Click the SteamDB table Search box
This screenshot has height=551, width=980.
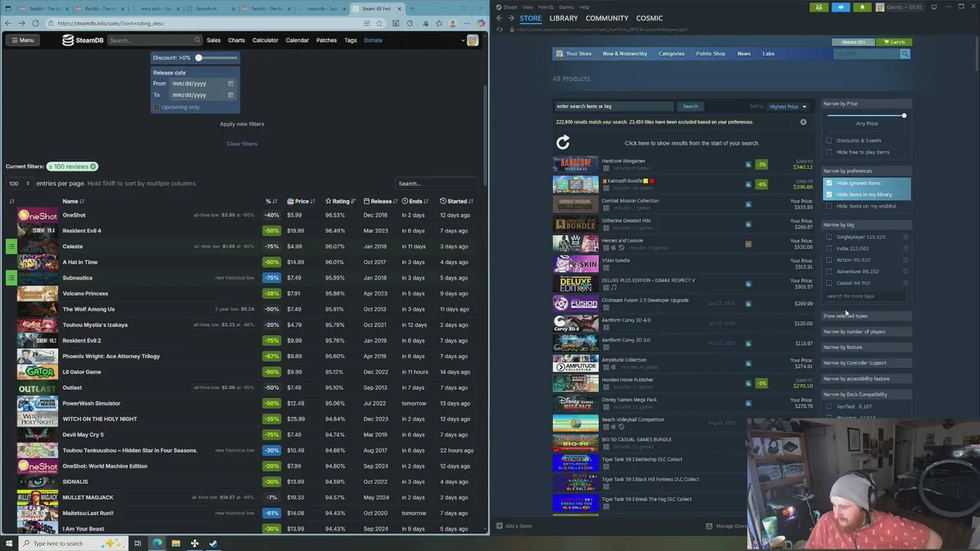click(436, 184)
